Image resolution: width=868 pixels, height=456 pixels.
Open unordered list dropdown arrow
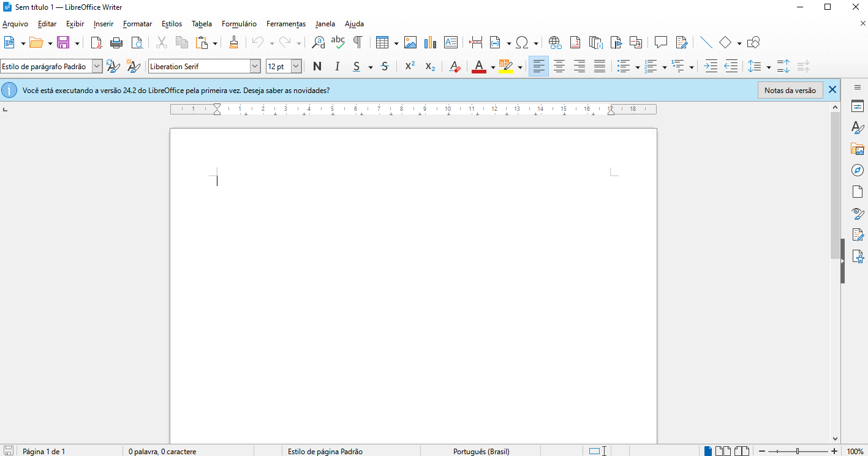[x=638, y=67]
